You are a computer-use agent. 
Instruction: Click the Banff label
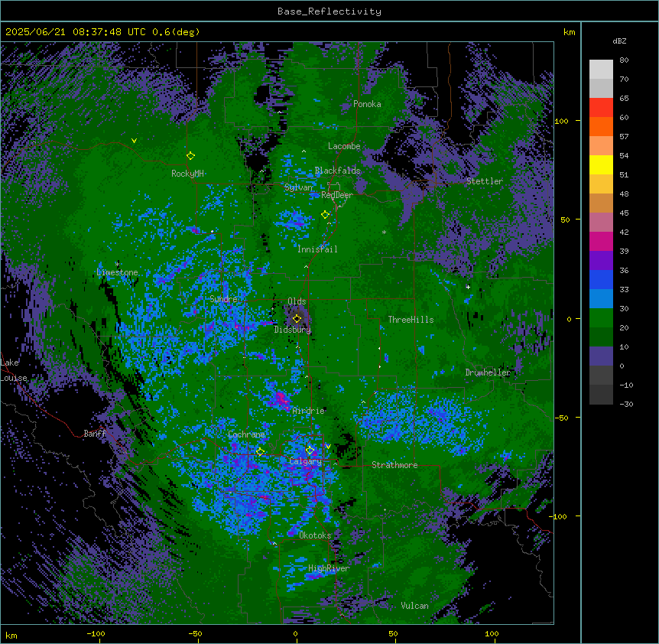click(95, 434)
